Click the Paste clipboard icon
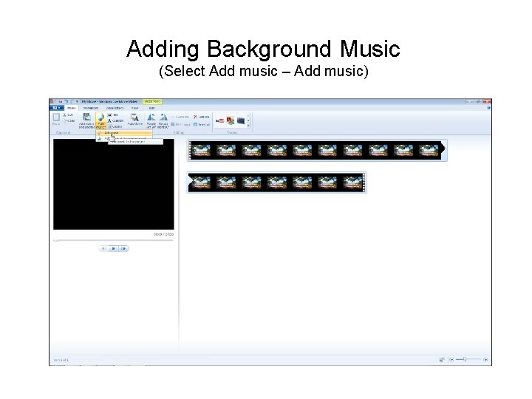This screenshot has width=532, height=399. point(56,117)
